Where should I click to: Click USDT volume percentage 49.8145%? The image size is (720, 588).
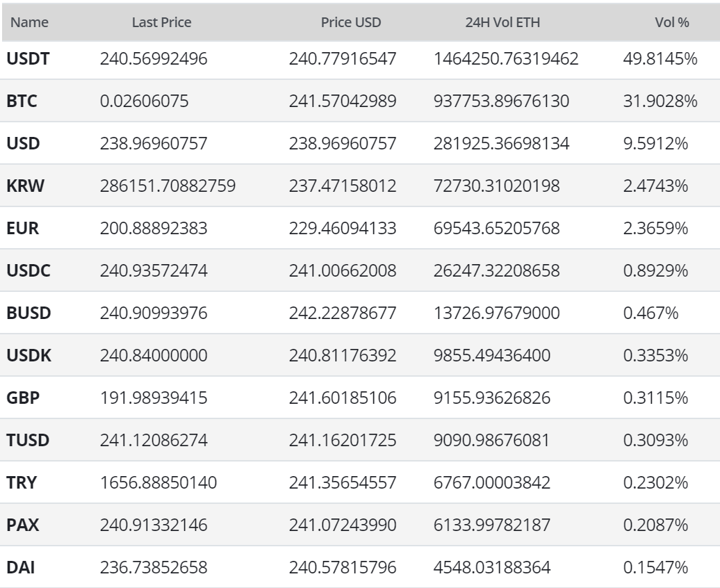[x=660, y=59]
